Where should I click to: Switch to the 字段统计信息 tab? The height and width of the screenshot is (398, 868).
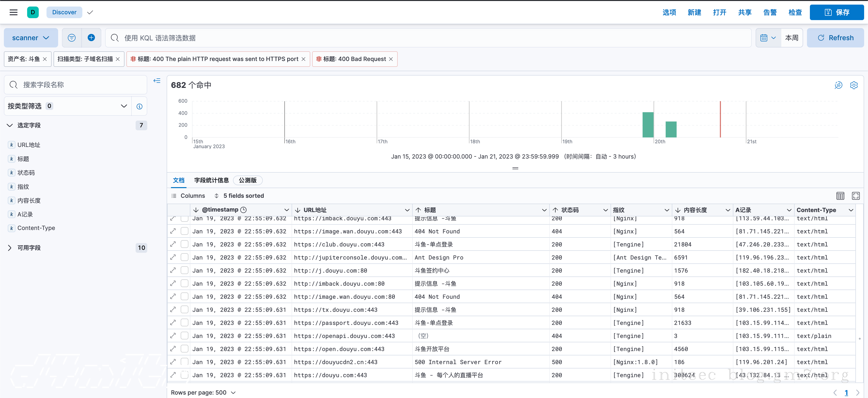pos(211,180)
